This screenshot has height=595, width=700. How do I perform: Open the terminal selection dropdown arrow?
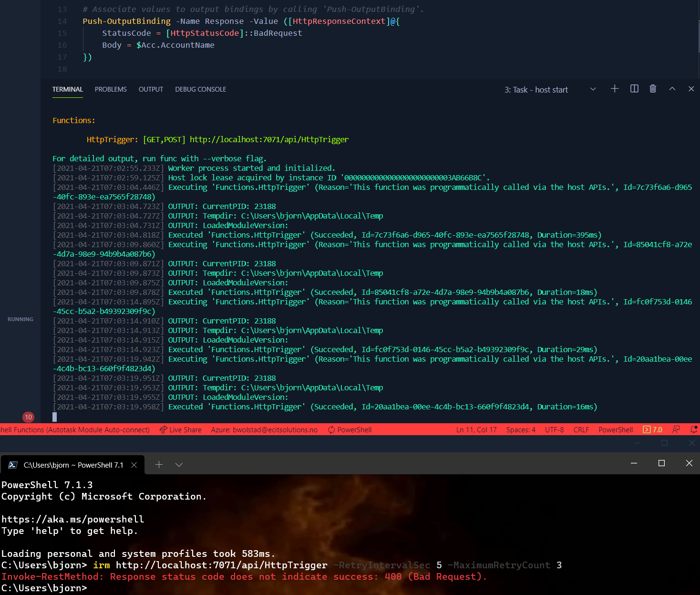593,89
